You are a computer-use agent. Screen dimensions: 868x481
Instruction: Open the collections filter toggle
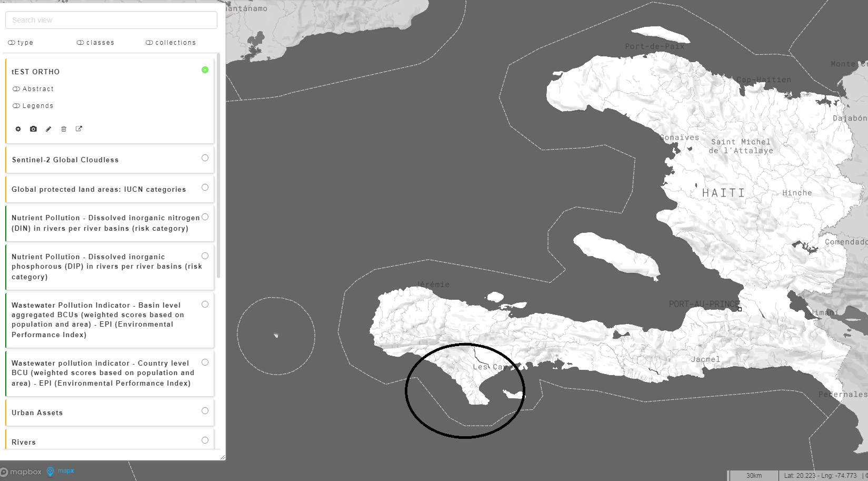click(x=170, y=43)
